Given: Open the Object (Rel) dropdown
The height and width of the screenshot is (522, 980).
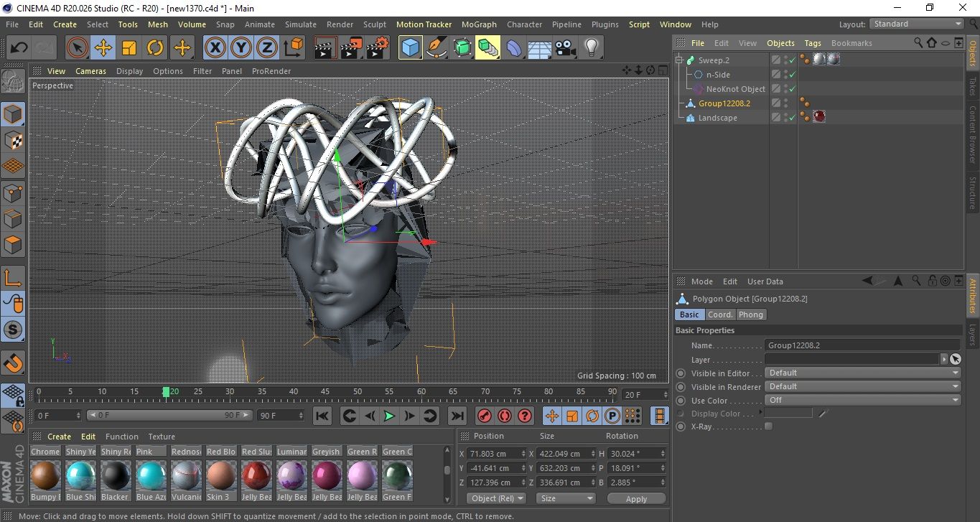Looking at the screenshot, I should click(x=497, y=498).
